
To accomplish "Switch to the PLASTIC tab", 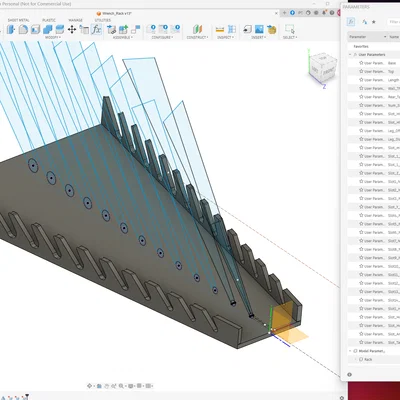I will pos(49,20).
